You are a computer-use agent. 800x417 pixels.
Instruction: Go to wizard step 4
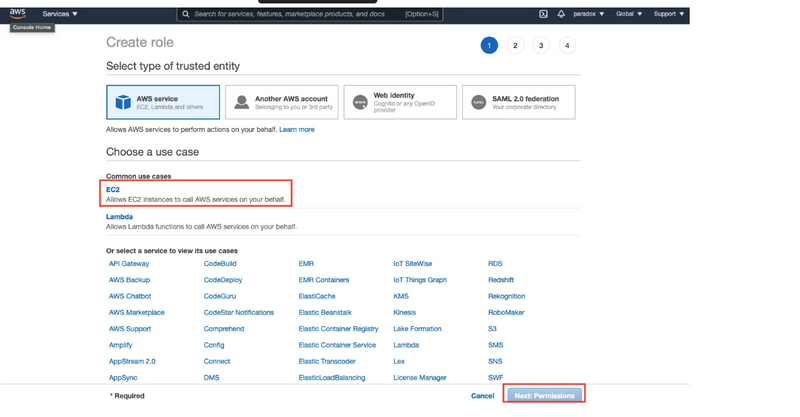click(x=567, y=45)
